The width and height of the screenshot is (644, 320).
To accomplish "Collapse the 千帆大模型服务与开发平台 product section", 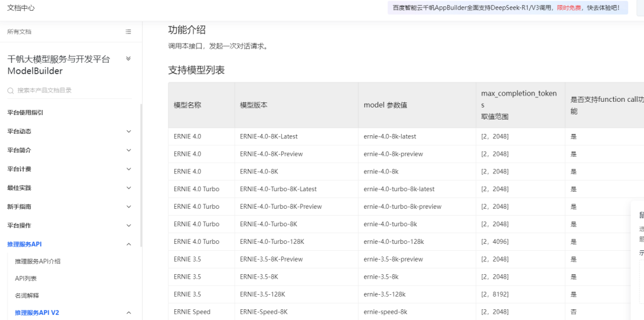I will 128,58.
